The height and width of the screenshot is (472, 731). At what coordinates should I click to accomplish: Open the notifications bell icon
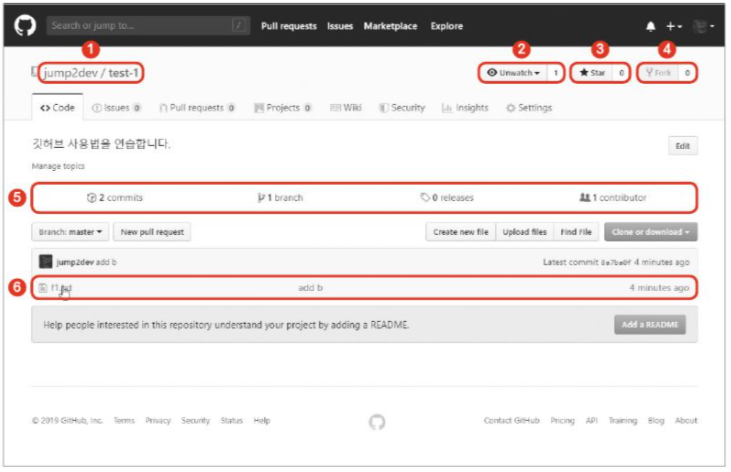click(650, 27)
